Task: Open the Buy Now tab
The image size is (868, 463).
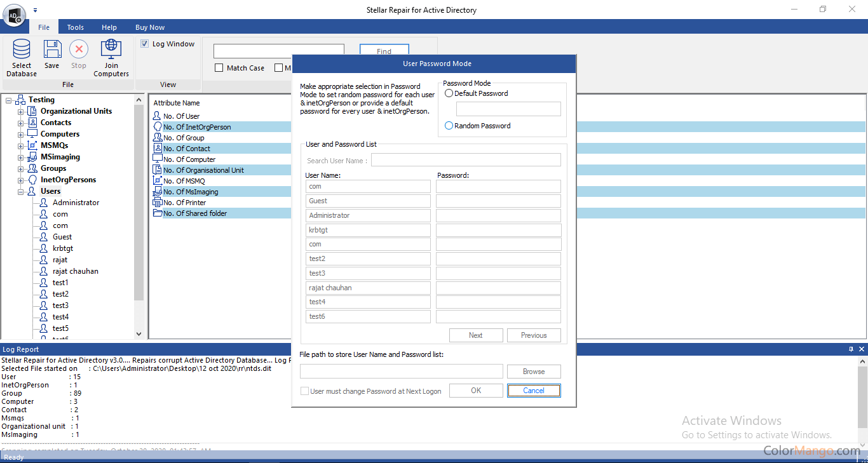Action: tap(150, 27)
